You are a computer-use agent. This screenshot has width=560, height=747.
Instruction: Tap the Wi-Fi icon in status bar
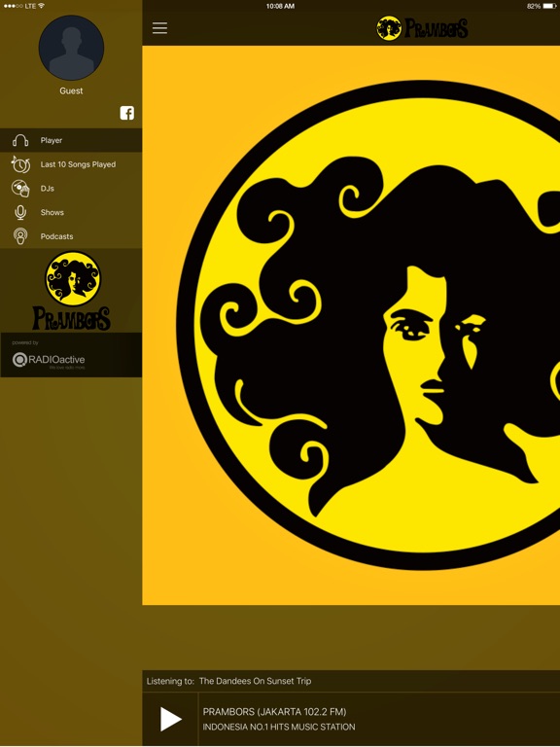click(x=42, y=6)
